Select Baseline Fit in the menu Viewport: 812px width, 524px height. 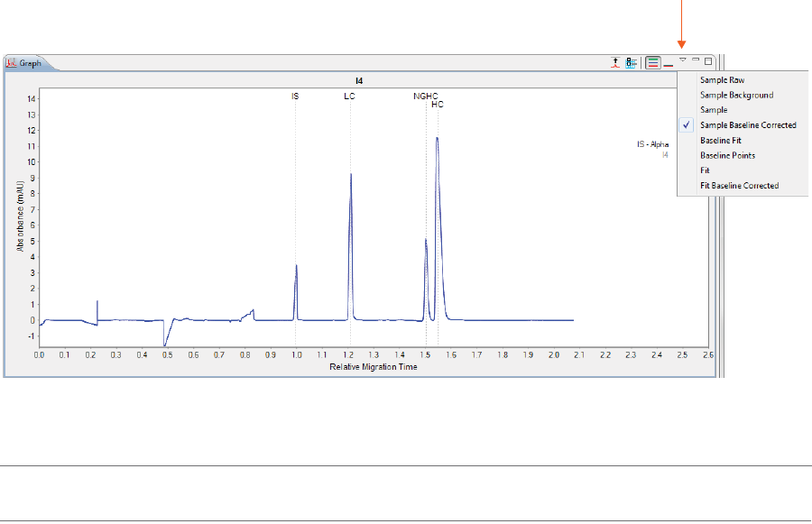tap(720, 141)
